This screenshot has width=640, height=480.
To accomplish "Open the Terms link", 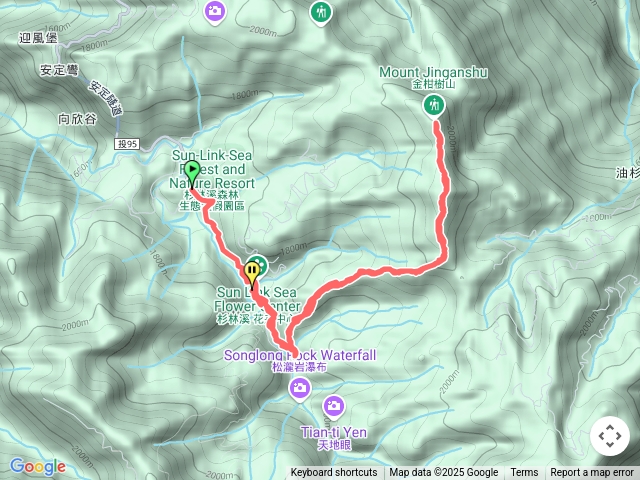I will click(524, 473).
